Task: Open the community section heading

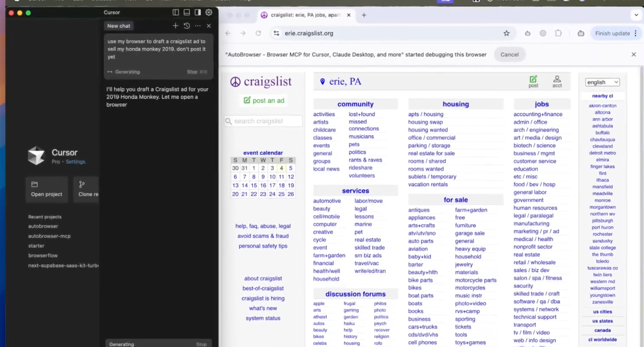Action: tap(355, 104)
